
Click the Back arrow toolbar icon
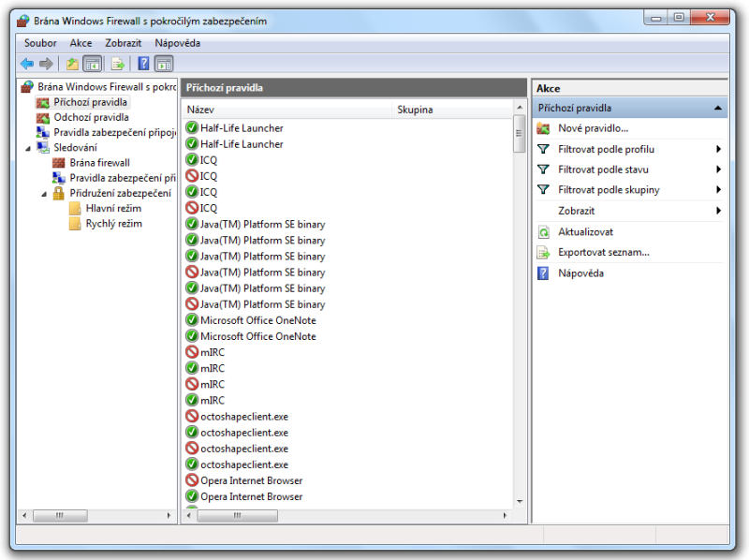(27, 64)
